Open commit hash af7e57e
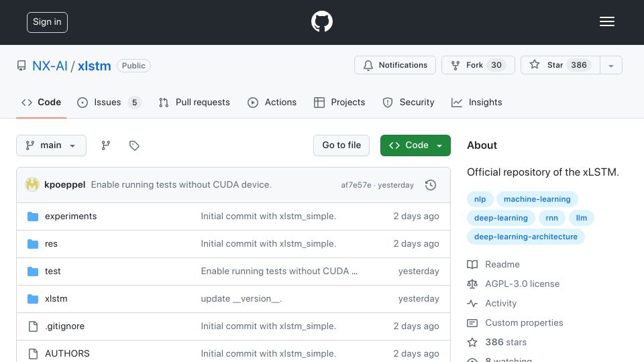The image size is (644, 362). tap(356, 185)
